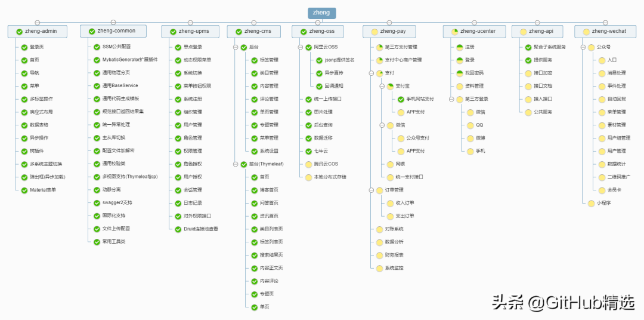644x320 pixels.
Task: Click the partial-progress icon beside 第三方支付管理
Action: (379, 47)
